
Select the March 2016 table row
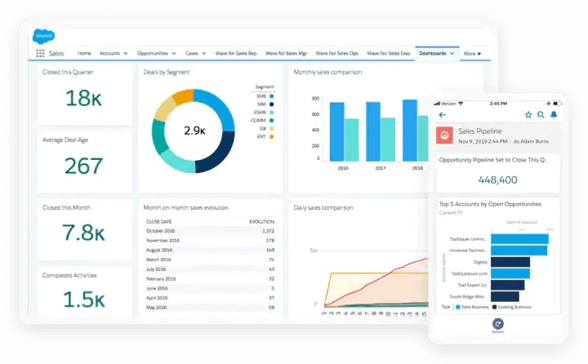tap(210, 260)
